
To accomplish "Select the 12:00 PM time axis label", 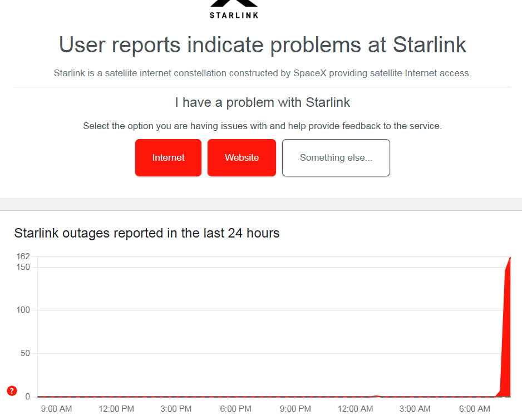I will pyautogui.click(x=116, y=409).
